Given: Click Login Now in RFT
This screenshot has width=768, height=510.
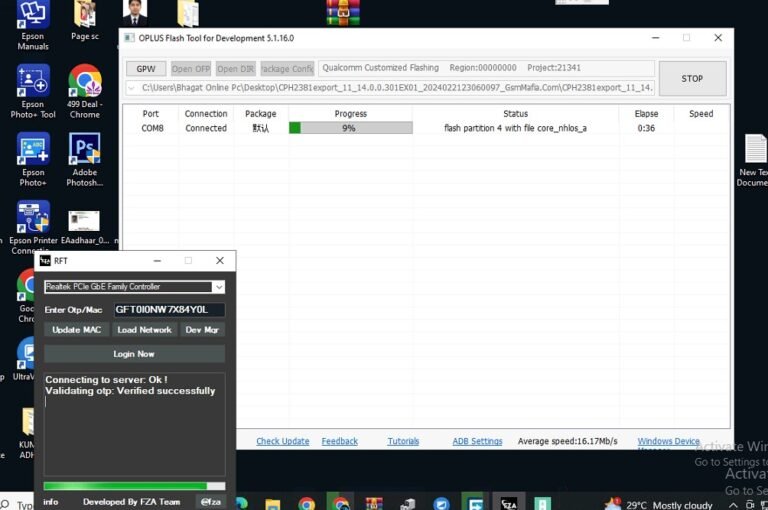Looking at the screenshot, I should point(134,354).
